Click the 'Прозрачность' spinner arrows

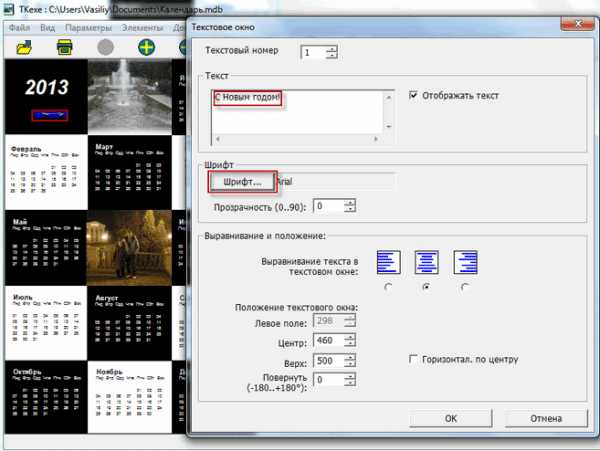point(349,206)
